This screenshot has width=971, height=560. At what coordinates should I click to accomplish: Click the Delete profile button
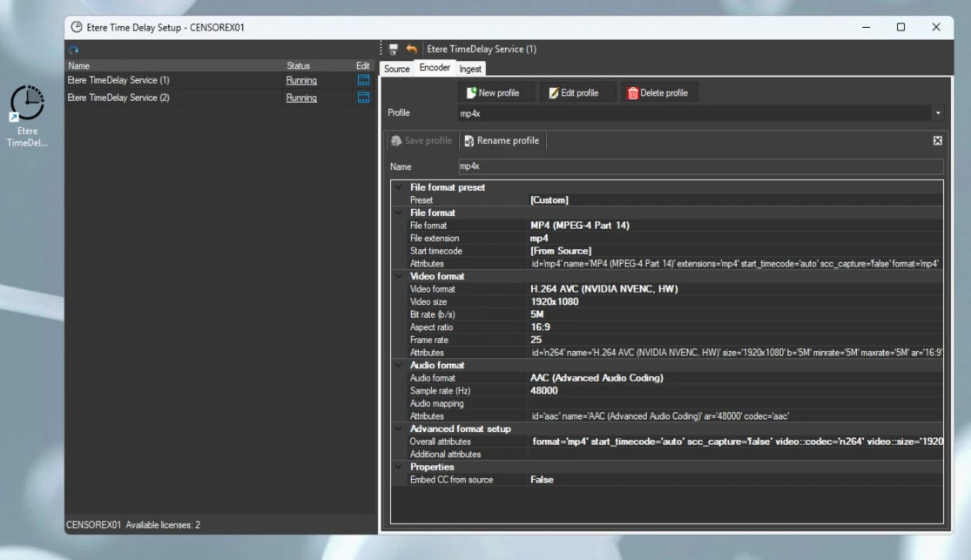pyautogui.click(x=659, y=93)
